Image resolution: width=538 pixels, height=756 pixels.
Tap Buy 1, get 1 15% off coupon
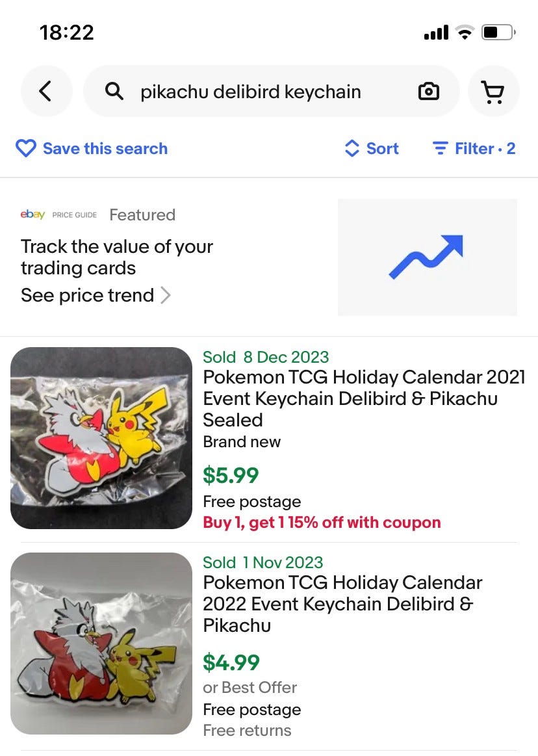[322, 523]
